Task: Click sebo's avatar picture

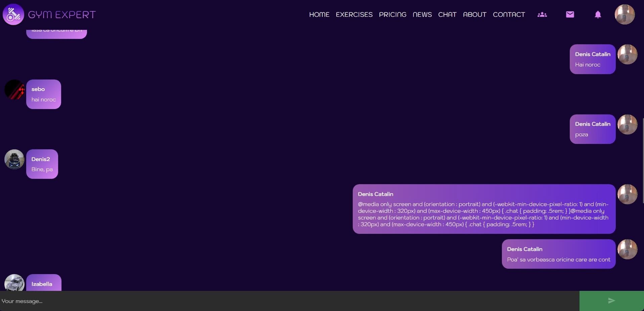Action: (x=14, y=90)
